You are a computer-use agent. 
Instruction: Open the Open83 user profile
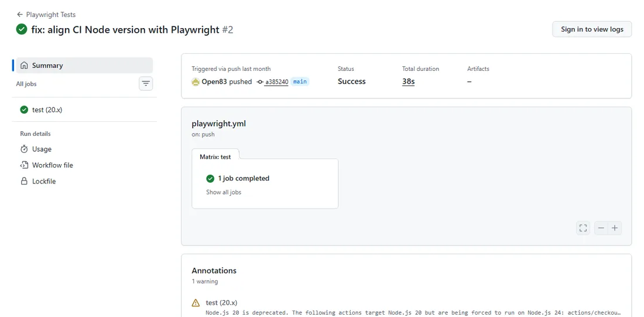tap(214, 81)
